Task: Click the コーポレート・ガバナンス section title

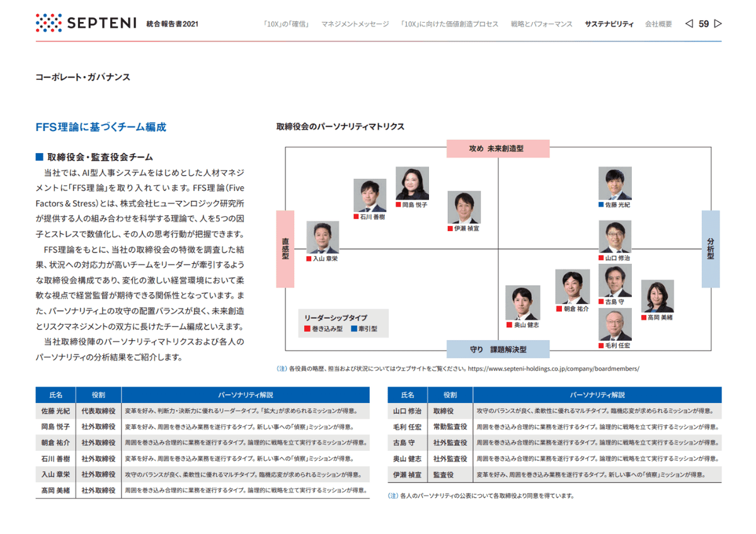Action: (83, 77)
